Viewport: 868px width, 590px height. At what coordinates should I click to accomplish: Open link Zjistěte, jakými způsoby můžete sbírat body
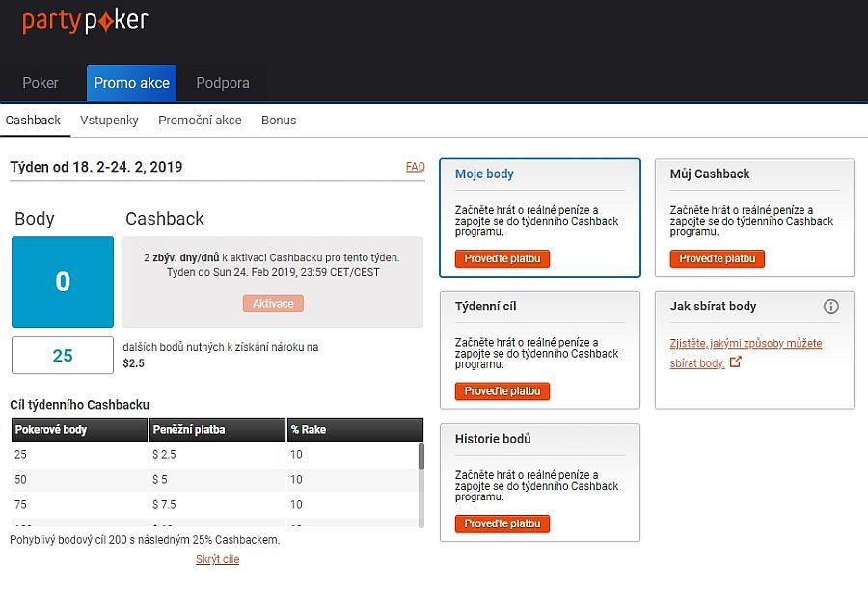746,343
